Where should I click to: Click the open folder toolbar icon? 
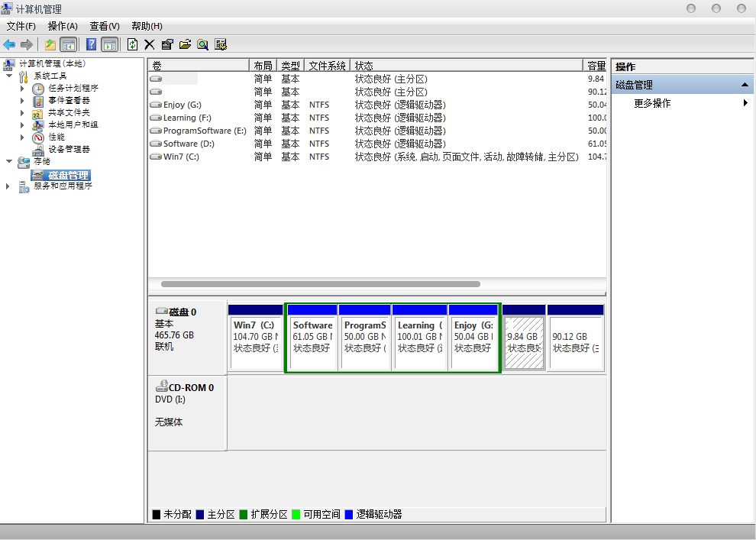(x=184, y=44)
